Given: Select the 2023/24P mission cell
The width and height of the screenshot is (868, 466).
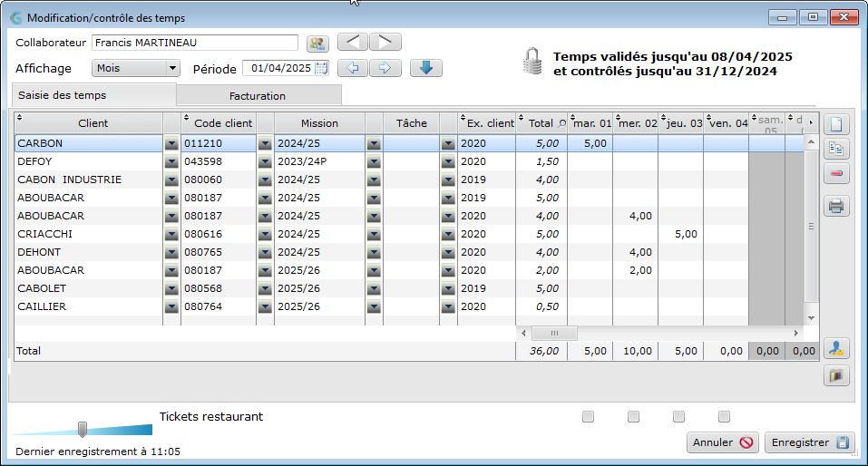Looking at the screenshot, I should 319,161.
